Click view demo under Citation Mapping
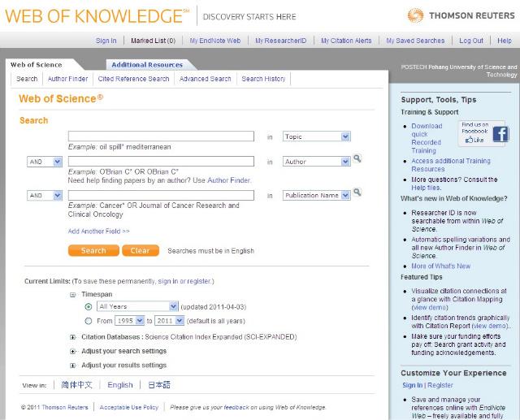The height and width of the screenshot is (420, 520). [430, 308]
